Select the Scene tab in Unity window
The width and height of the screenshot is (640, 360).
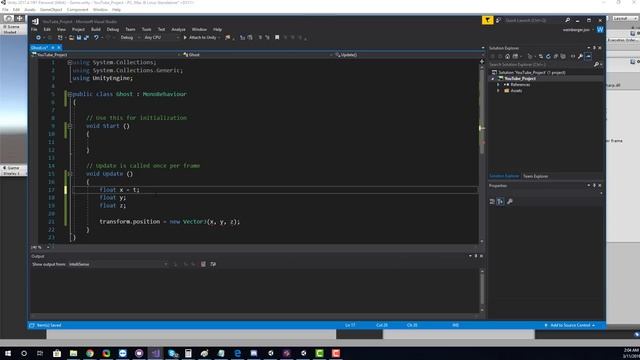click(12, 27)
